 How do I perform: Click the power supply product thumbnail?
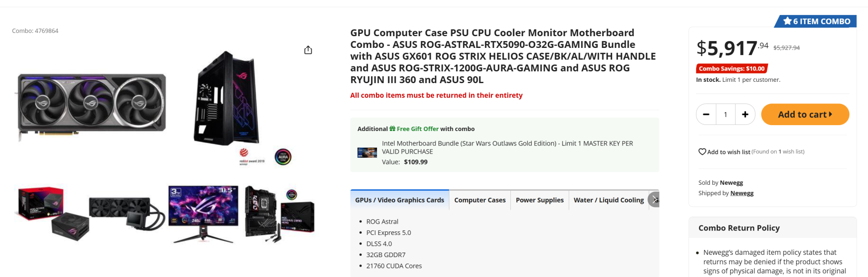pyautogui.click(x=52, y=211)
